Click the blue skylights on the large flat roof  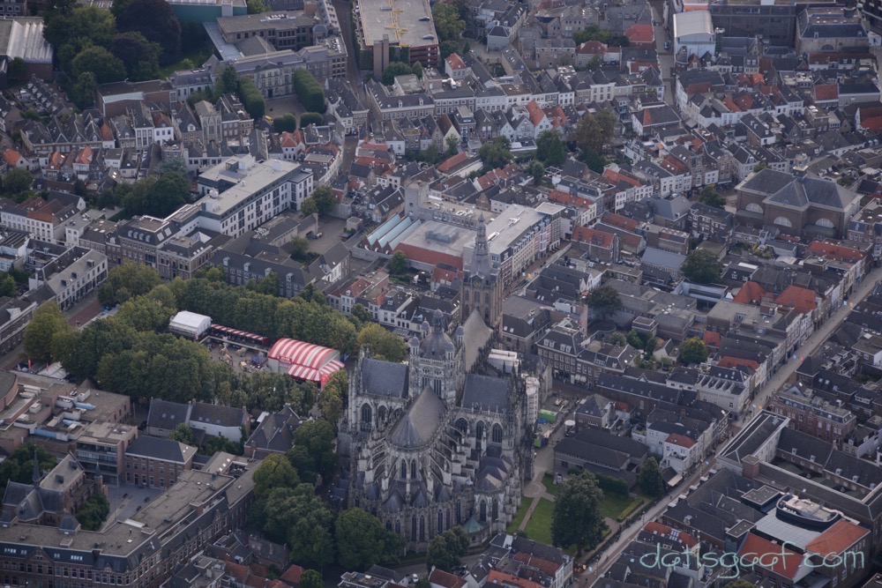point(392,231)
